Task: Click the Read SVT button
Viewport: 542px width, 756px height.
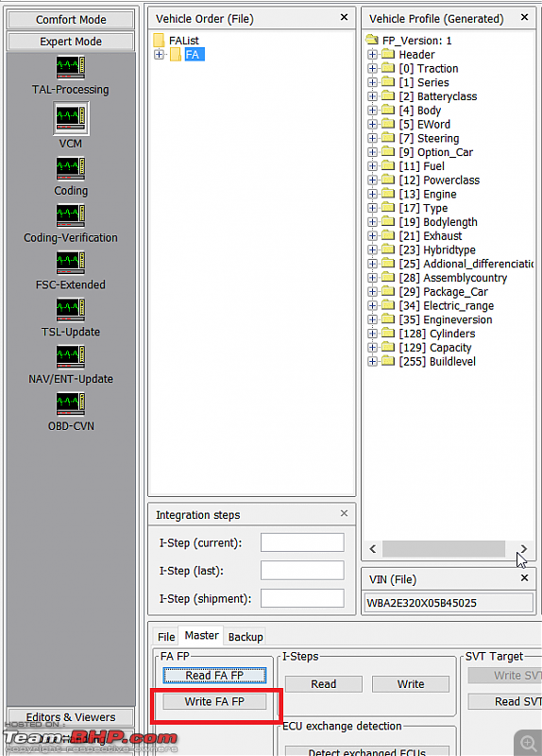Action: 505,701
